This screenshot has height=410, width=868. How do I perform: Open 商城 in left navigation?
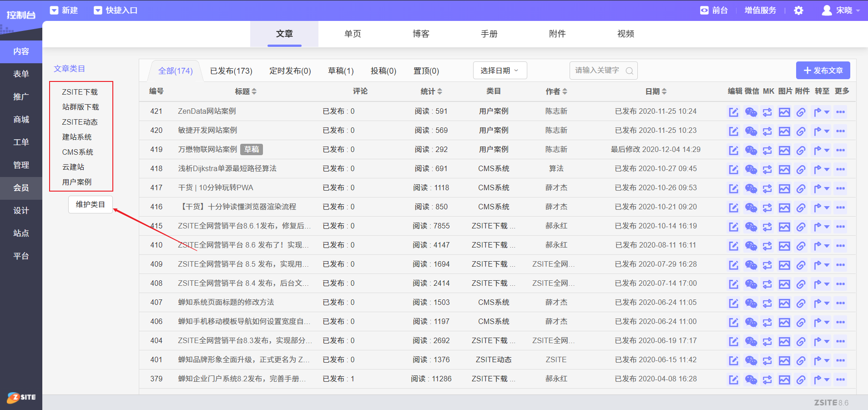point(21,120)
